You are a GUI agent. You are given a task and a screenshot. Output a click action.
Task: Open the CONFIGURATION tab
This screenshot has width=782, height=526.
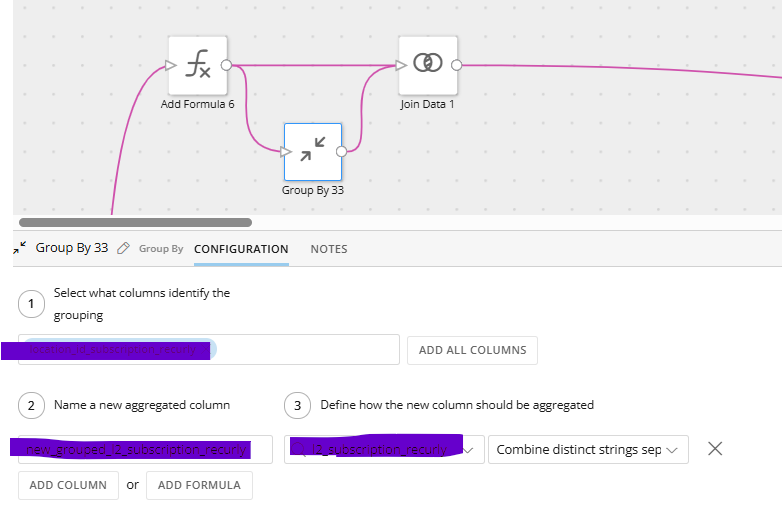point(241,249)
